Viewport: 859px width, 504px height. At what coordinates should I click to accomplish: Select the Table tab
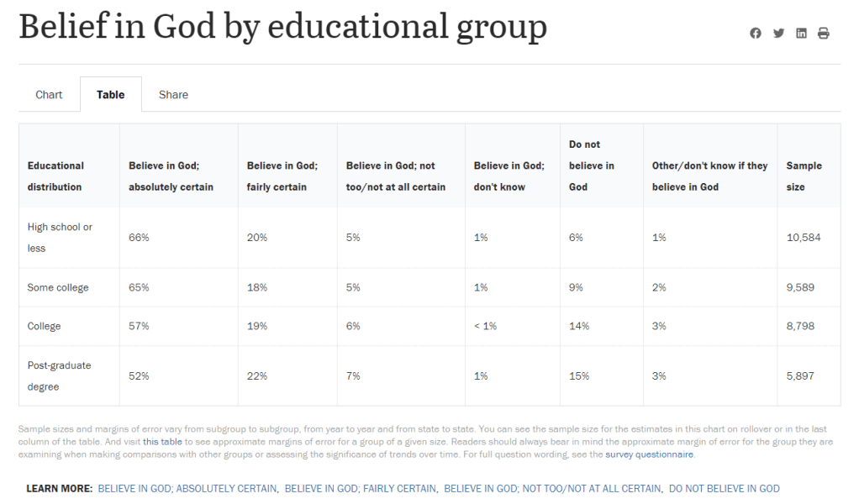coord(111,95)
